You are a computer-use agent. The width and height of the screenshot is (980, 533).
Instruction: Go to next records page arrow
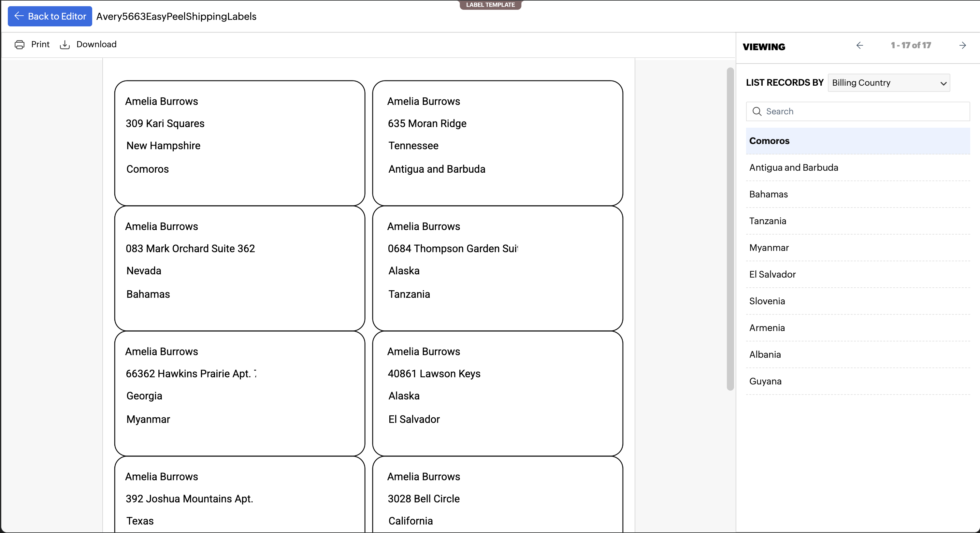tap(962, 45)
